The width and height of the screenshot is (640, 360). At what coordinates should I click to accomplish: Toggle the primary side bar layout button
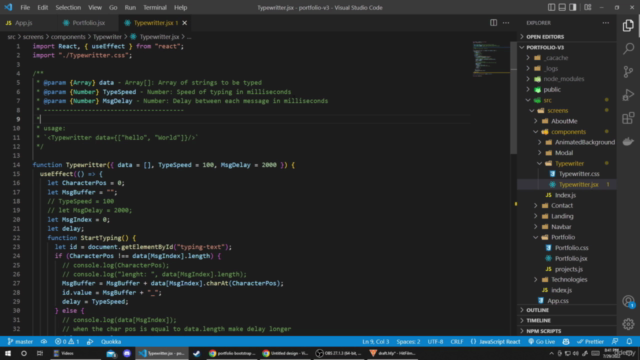[551, 7]
